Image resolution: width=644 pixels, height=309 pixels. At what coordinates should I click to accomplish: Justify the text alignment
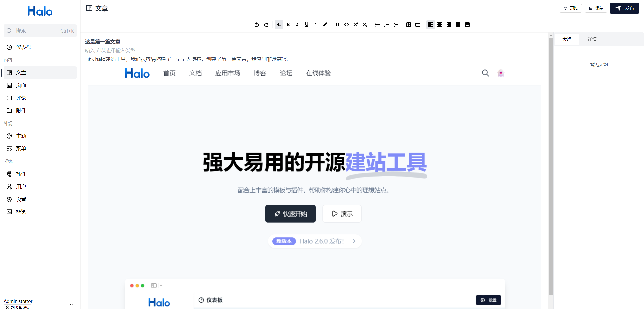(458, 25)
